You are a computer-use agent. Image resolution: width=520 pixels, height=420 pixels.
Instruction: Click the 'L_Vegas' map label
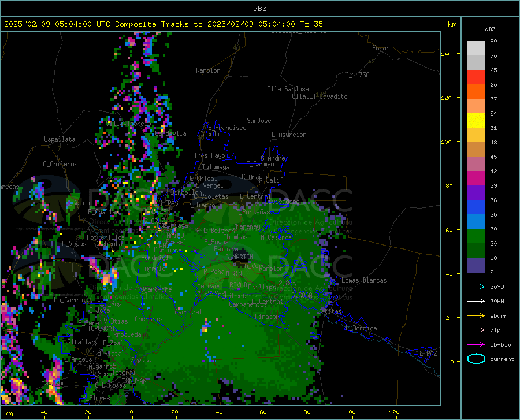(x=74, y=244)
